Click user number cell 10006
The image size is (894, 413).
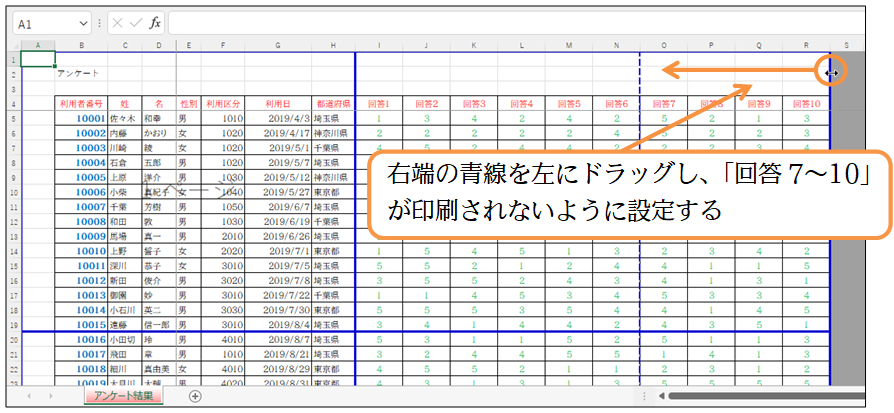tap(81, 192)
